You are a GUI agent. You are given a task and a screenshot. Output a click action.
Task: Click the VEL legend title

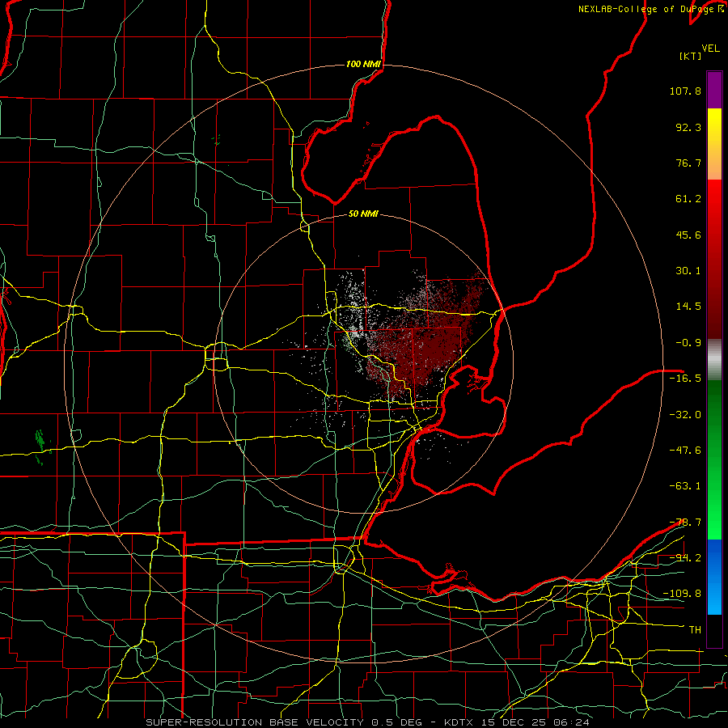coord(711,49)
